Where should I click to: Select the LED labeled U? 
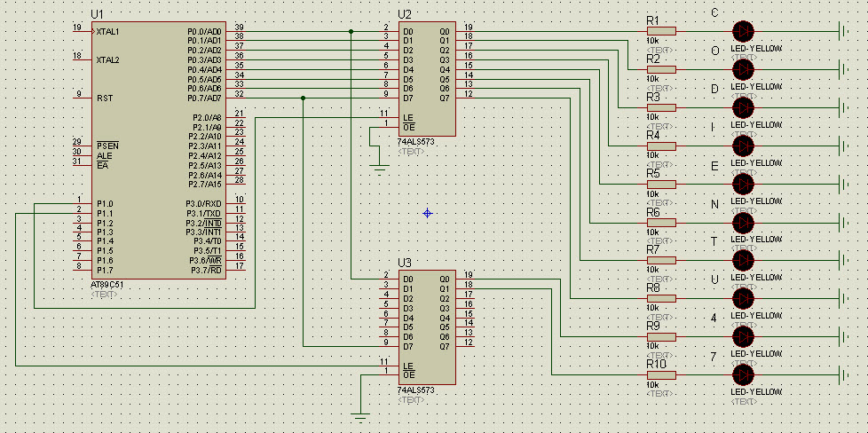[x=743, y=298]
